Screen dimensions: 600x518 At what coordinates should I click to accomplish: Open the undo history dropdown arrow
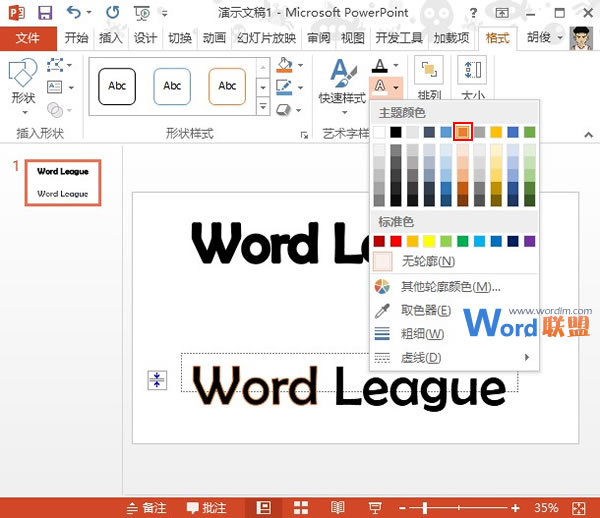pyautogui.click(x=89, y=13)
